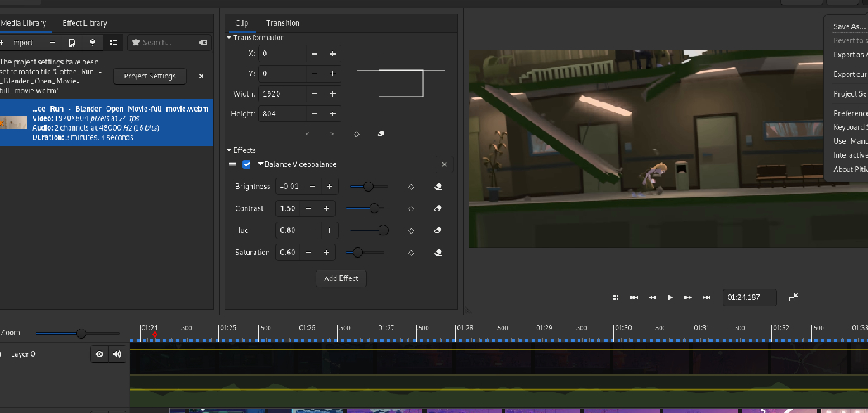Reset Brightness to default with eraser icon
Screen dimensions: 868x413
click(438, 187)
